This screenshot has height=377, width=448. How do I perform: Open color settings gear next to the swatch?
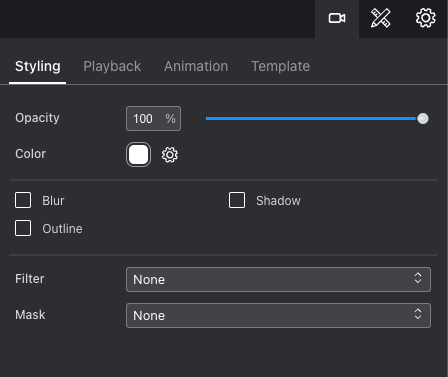170,155
